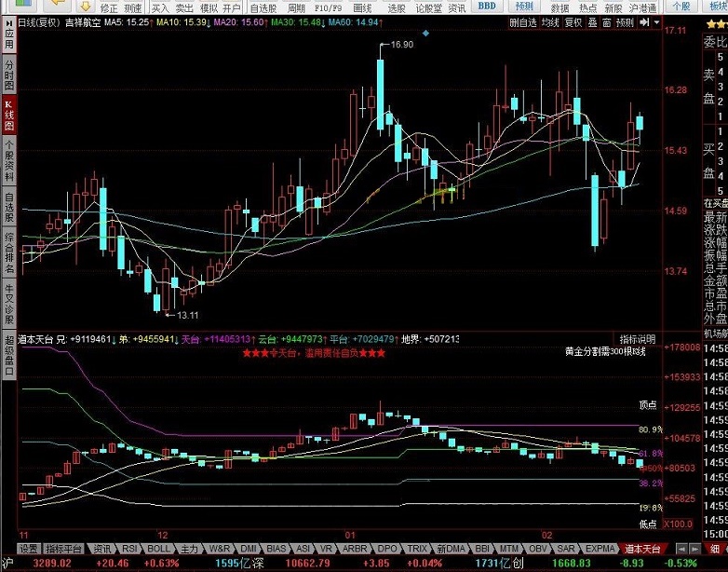
Task: Open the 自选股 watchlist toolbar item
Action: [263, 7]
